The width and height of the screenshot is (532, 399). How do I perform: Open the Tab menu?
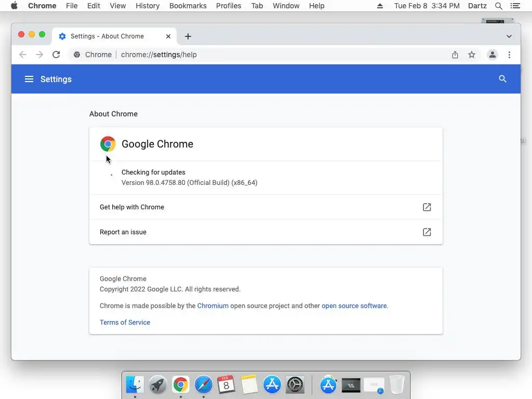(x=257, y=6)
